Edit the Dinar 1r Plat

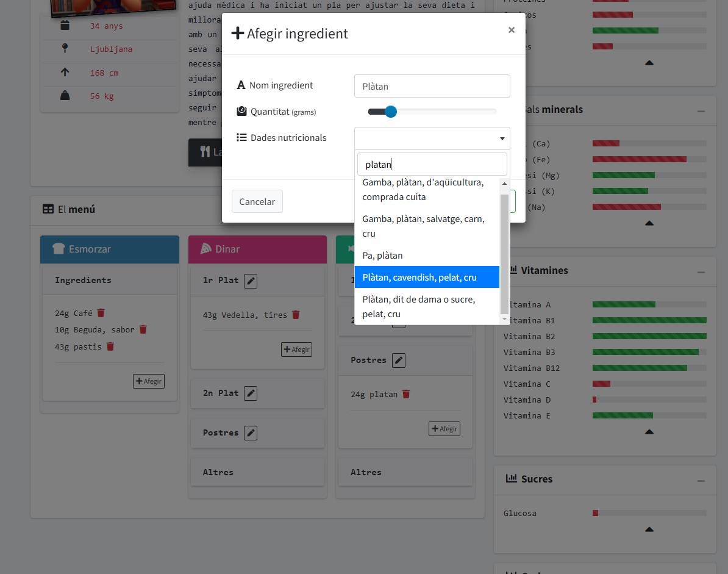pyautogui.click(x=251, y=281)
